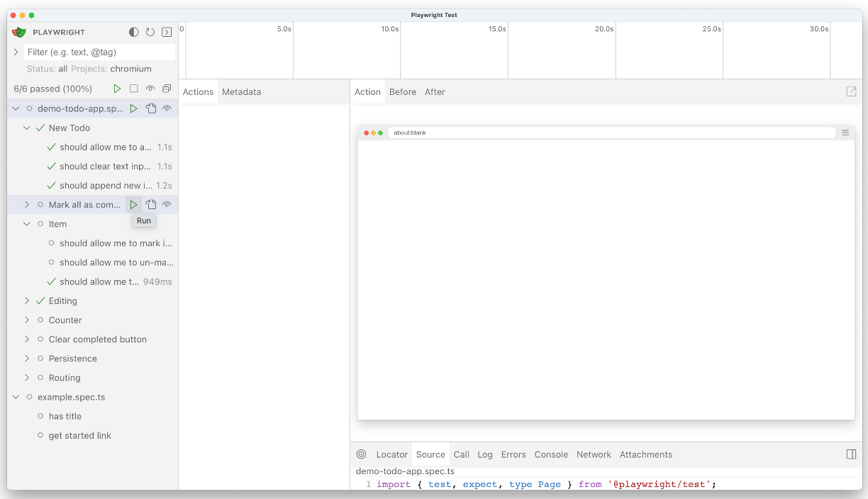Screen dimensions: 868x499
Task: Click the test filter text field
Action: tap(99, 52)
